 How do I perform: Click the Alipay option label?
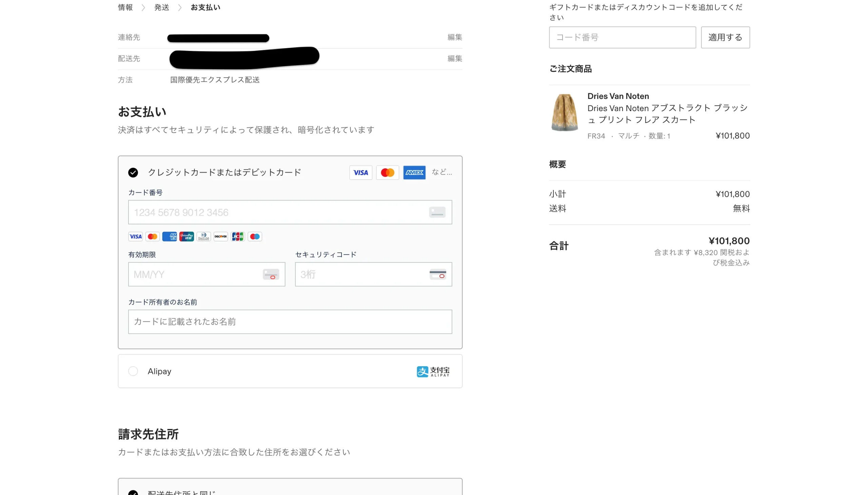159,371
